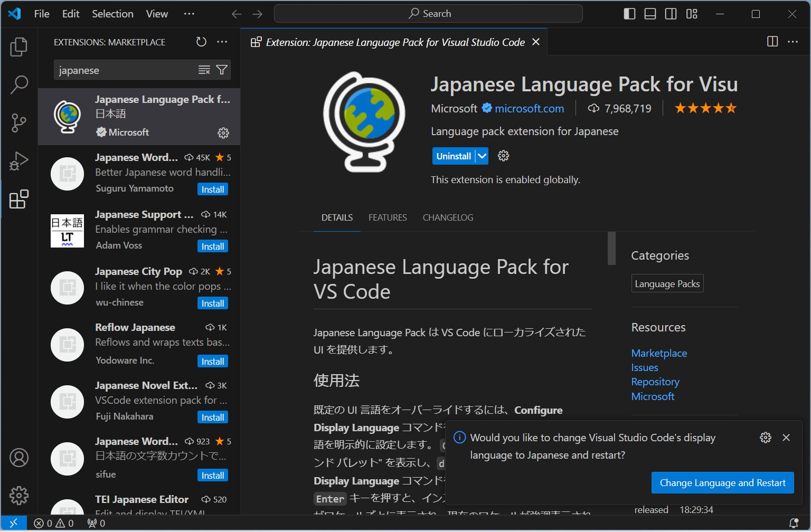Select the Source Control icon

click(19, 122)
